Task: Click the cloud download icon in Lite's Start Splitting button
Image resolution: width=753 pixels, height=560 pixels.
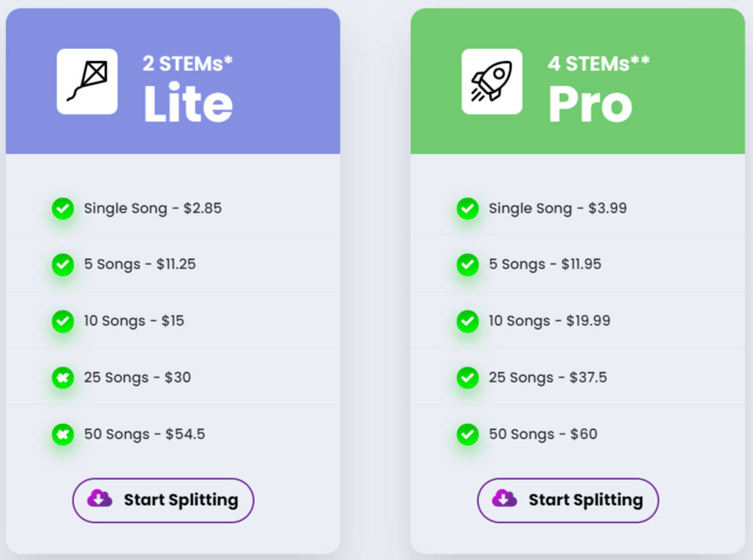Action: [x=99, y=500]
